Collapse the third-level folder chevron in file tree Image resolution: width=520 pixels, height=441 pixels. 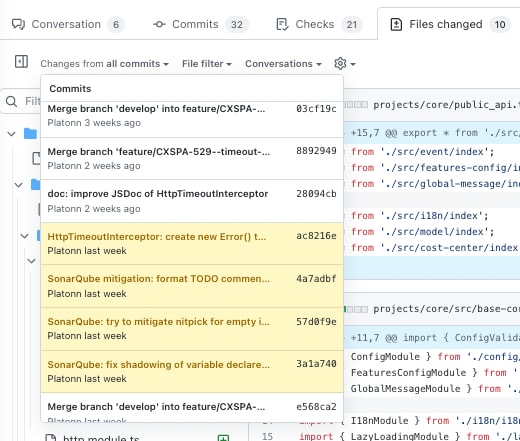pos(25,236)
